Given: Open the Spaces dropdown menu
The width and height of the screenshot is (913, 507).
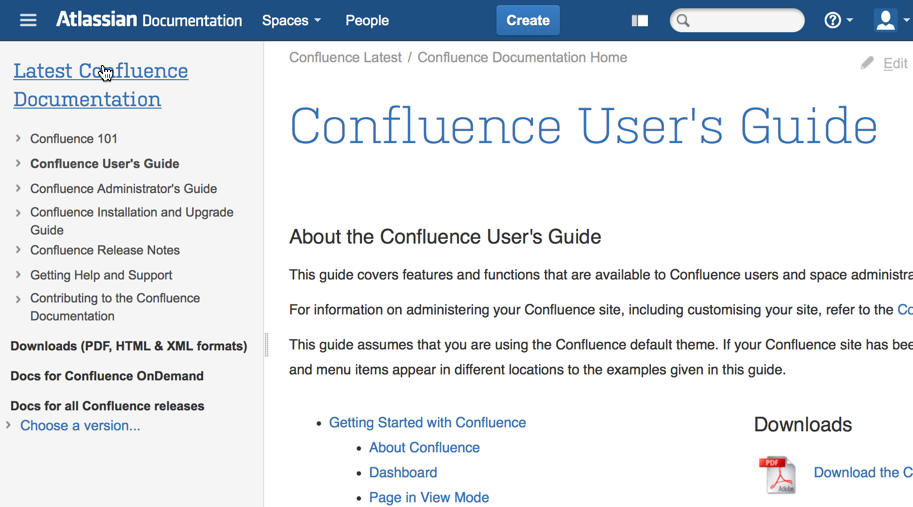Looking at the screenshot, I should pos(291,20).
